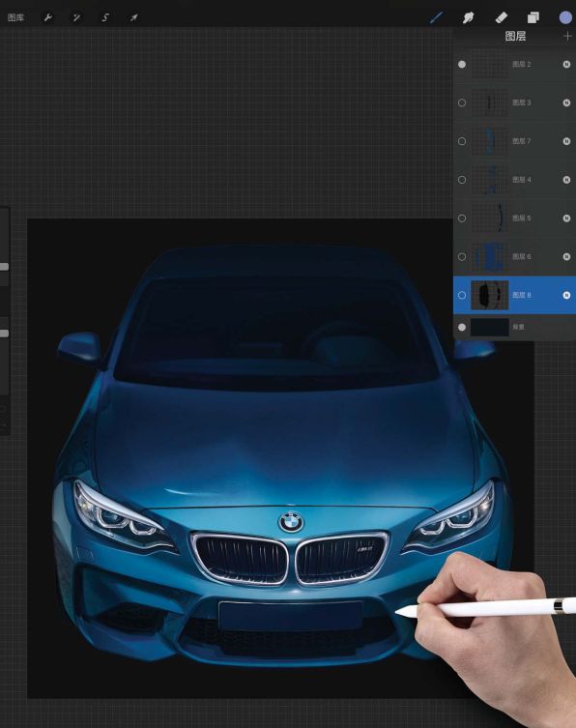Select the Eraser tool
Screen dimensions: 576x728
tap(502, 17)
